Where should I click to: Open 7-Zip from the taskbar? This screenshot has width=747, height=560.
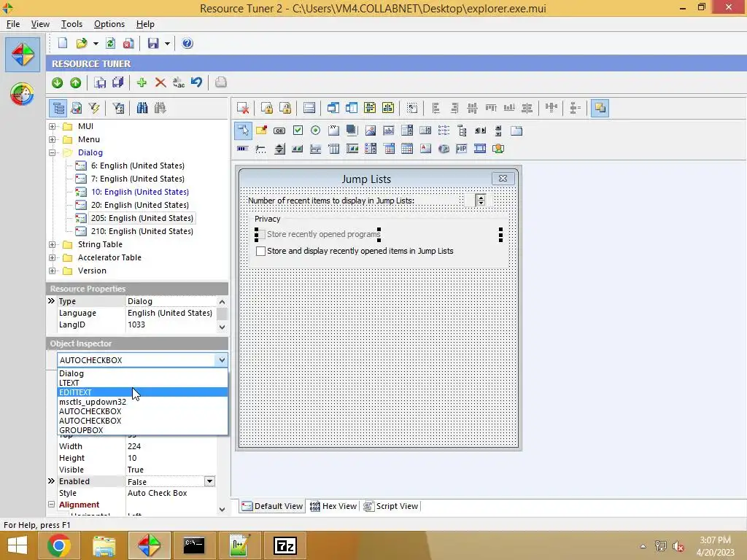pyautogui.click(x=285, y=545)
